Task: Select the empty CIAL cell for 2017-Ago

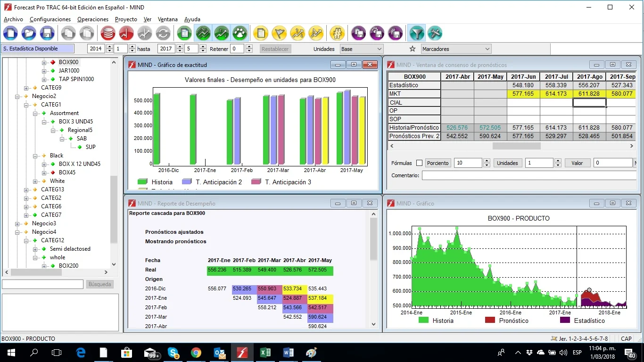Action: click(x=589, y=102)
